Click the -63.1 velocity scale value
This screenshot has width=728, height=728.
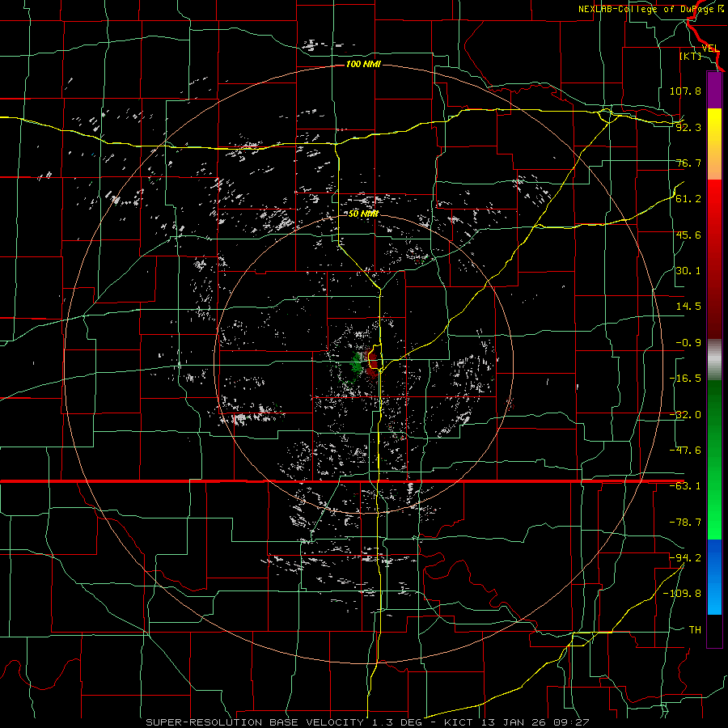coord(685,486)
